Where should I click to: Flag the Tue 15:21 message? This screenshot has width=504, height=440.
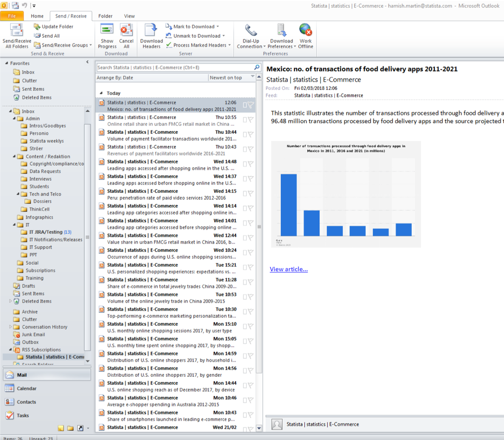251,268
